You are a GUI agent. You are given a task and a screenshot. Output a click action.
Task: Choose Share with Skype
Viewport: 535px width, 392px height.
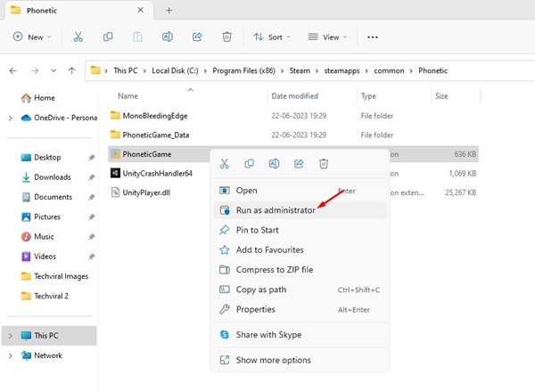tap(300, 335)
